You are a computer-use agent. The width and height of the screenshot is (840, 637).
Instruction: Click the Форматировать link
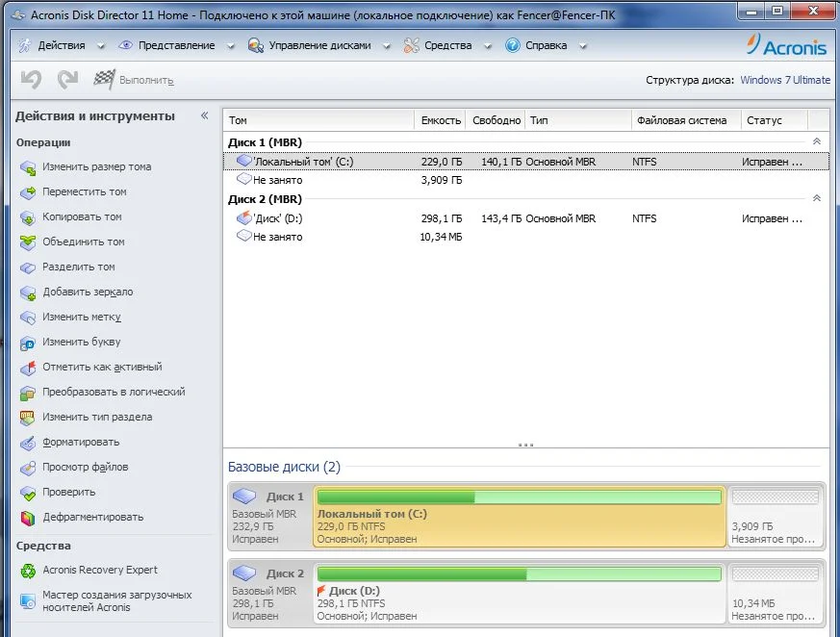81,442
